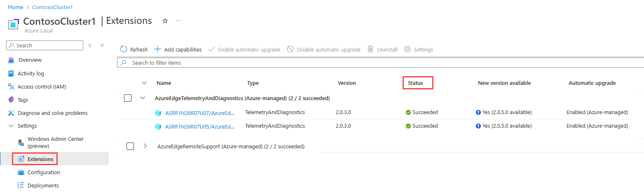Click the Extensions icon in the sidebar
644x194 pixels.
(x=21, y=159)
